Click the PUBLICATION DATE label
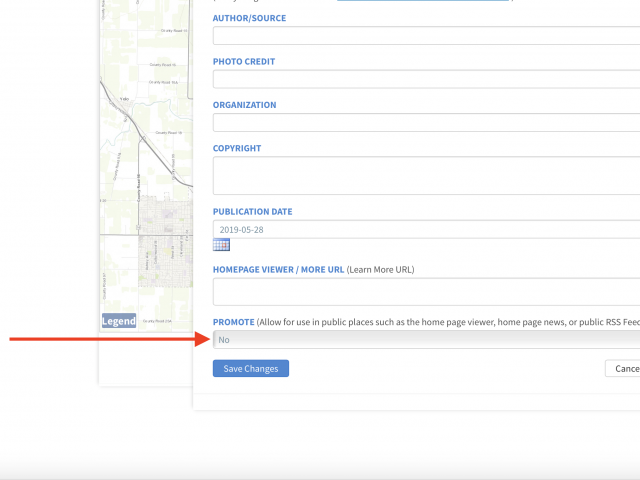The width and height of the screenshot is (640, 480). (x=253, y=211)
